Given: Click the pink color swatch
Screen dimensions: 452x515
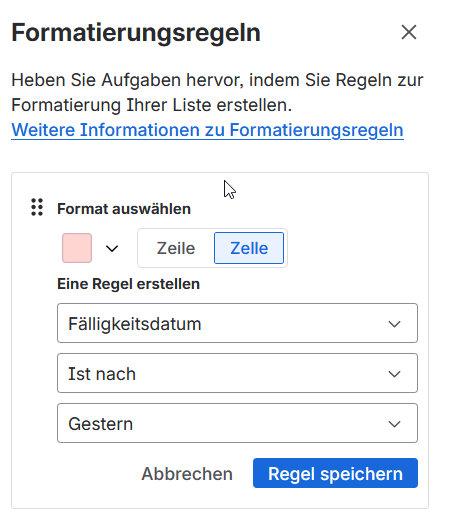Looking at the screenshot, I should 77,248.
